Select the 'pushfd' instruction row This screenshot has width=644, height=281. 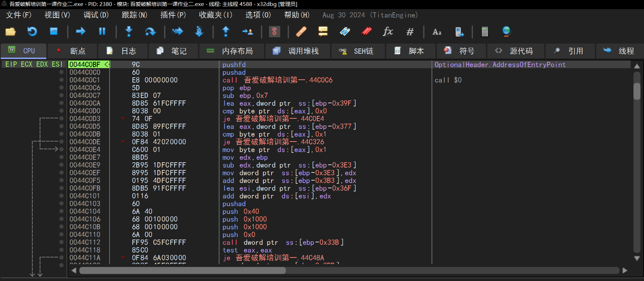pos(234,65)
